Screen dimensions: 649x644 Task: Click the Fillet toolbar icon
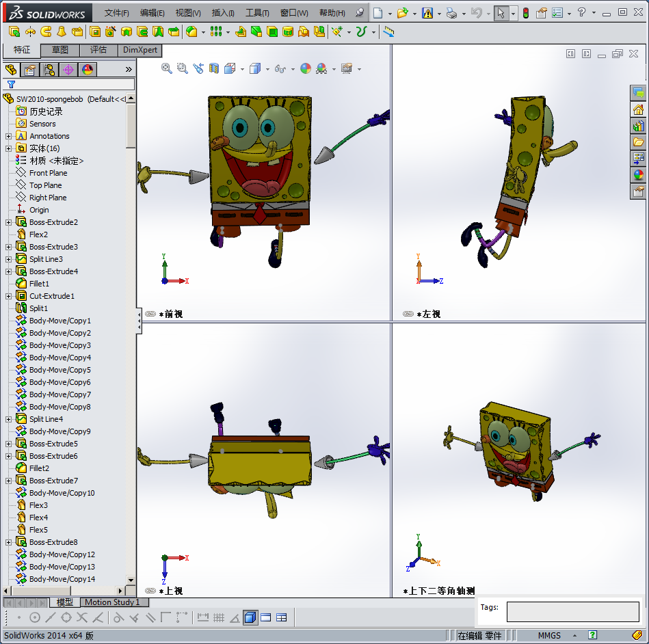pos(191,31)
